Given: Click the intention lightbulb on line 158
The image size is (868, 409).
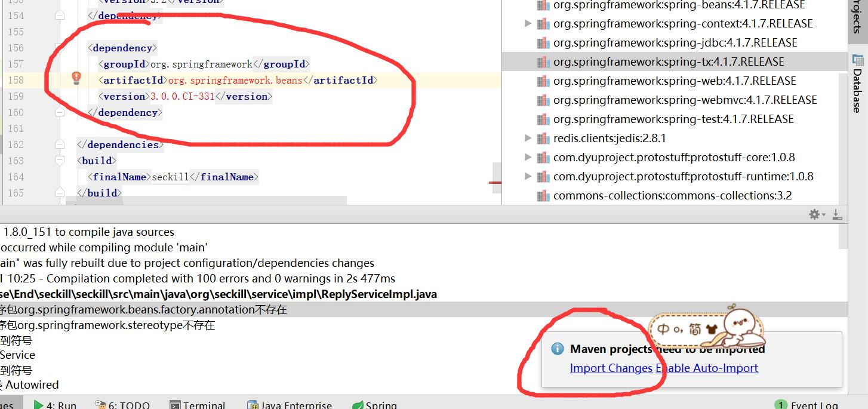Looking at the screenshot, I should (76, 78).
